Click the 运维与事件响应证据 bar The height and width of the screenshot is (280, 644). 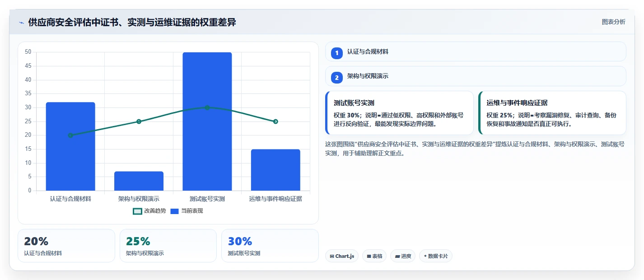(x=275, y=170)
